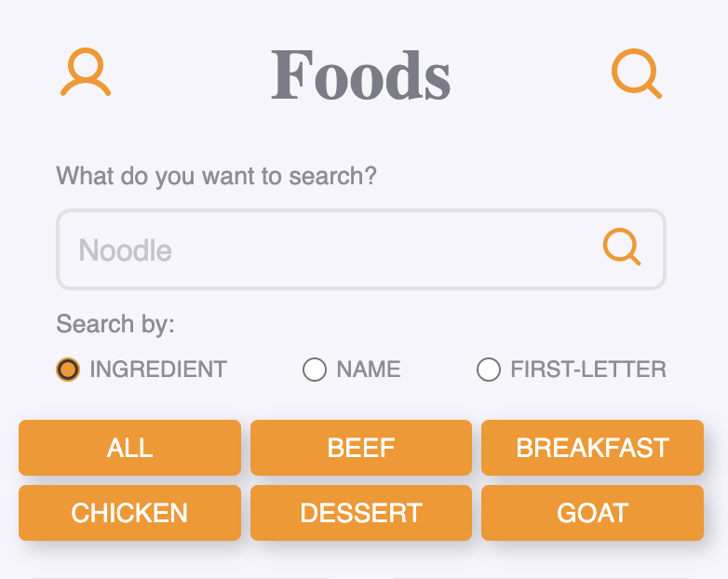Click the Noodle placeholder text
Screen dimensions: 728x579
(126, 250)
